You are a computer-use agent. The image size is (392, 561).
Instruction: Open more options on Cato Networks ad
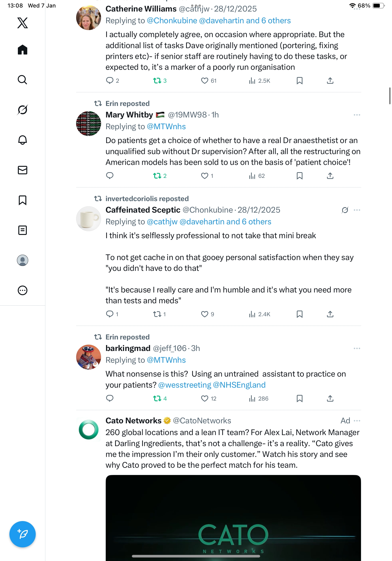pos(357,421)
